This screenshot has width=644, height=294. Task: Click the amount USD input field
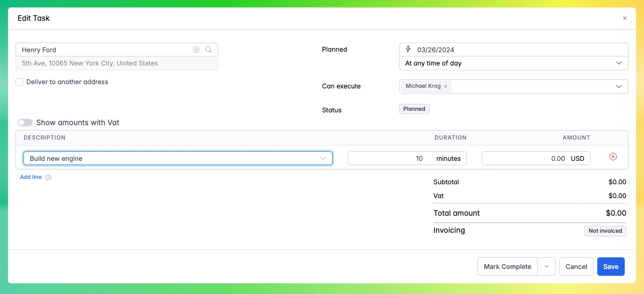pos(524,158)
